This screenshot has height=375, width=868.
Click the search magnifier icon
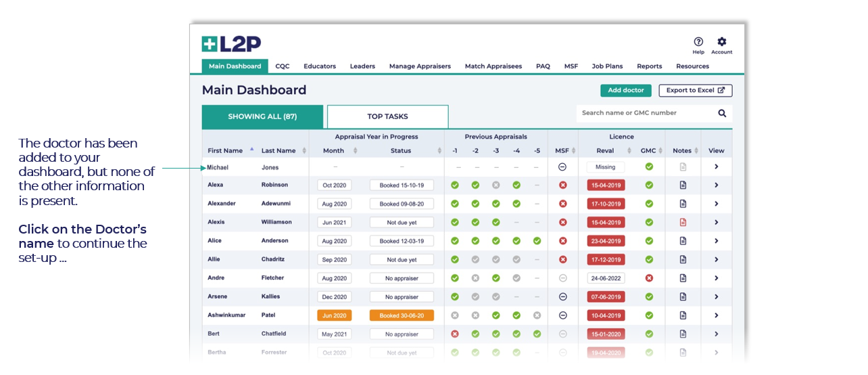coord(722,114)
